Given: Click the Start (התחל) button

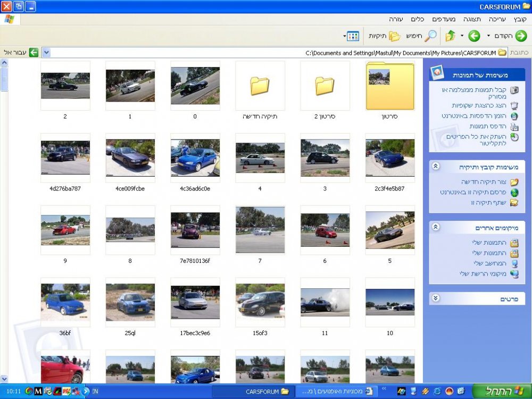Looking at the screenshot, I should [x=501, y=391].
